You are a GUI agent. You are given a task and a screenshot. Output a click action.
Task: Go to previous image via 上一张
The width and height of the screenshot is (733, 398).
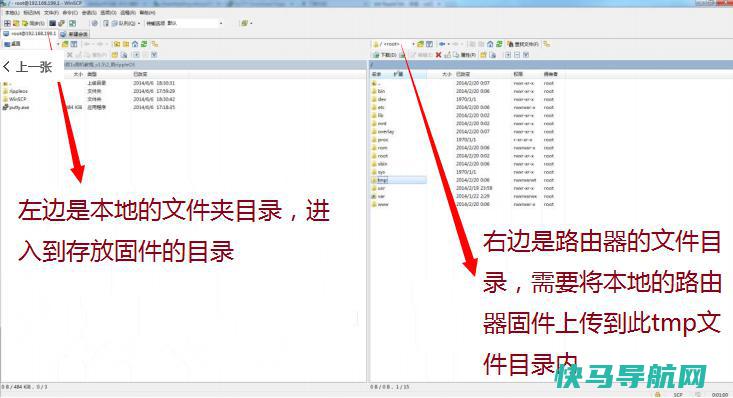(28, 67)
